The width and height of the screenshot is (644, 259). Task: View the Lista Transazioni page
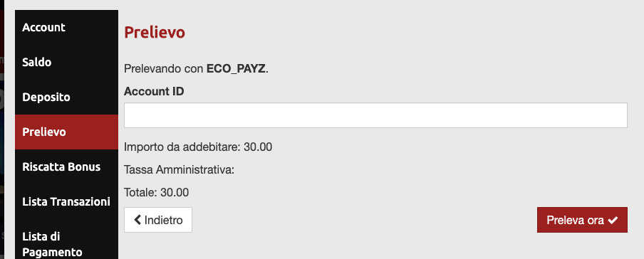pyautogui.click(x=66, y=202)
